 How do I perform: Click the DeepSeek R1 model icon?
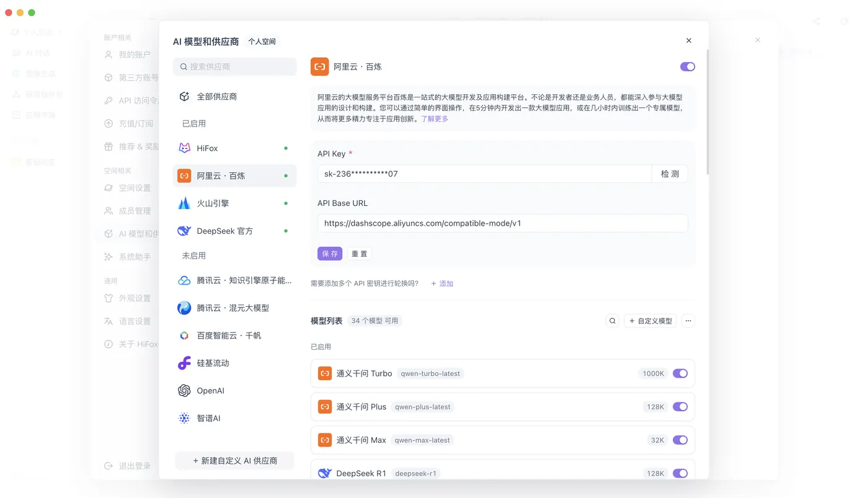325,473
